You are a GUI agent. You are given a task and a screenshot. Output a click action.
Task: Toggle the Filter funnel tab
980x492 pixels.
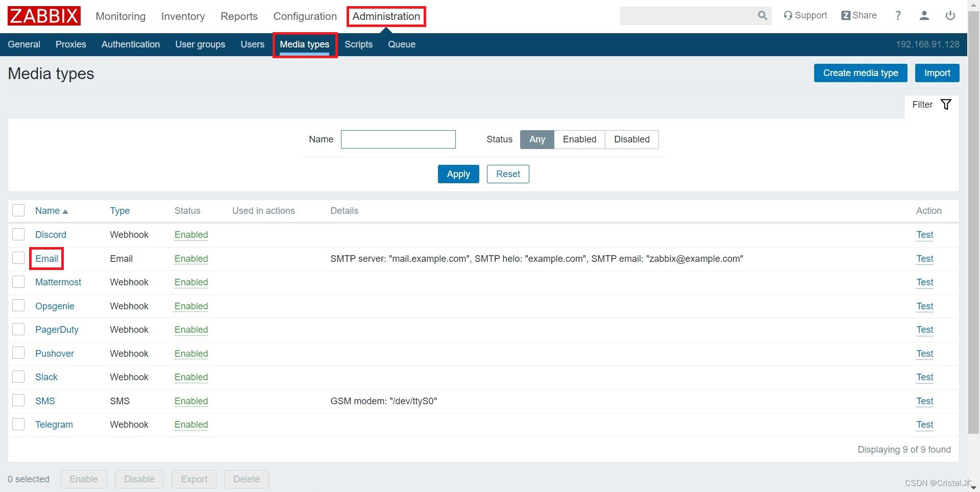[932, 105]
